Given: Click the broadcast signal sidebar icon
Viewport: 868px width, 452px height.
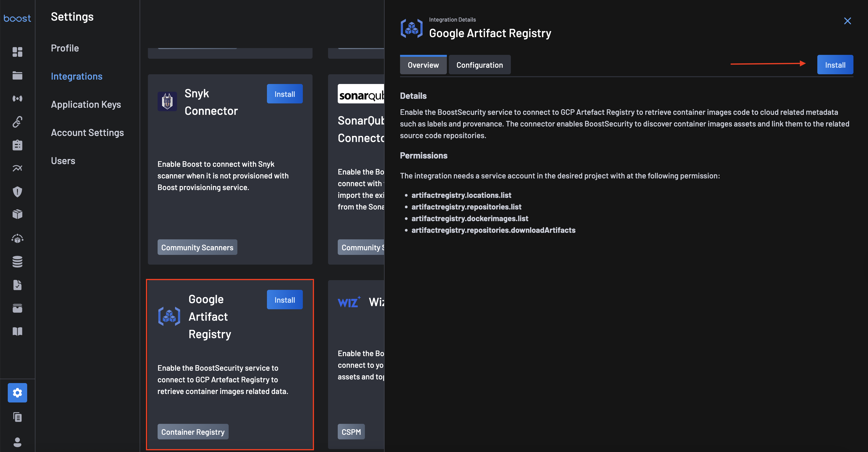Looking at the screenshot, I should [17, 99].
